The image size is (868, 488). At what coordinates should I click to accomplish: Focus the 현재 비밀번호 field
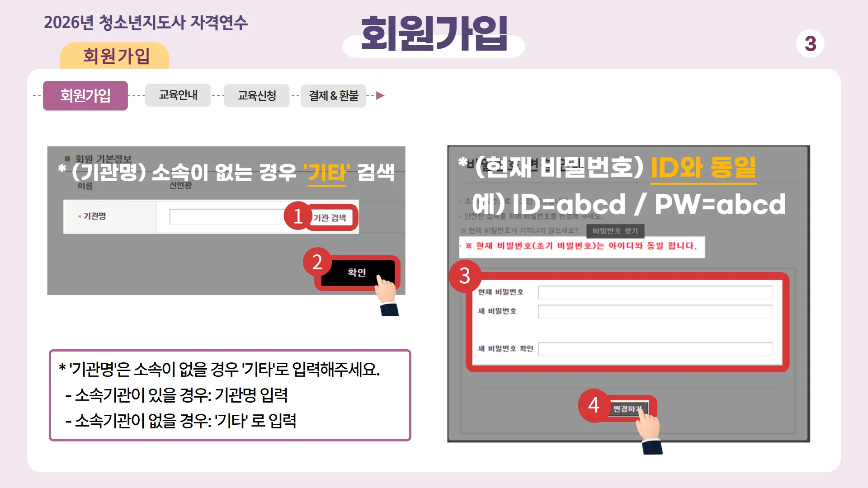655,292
